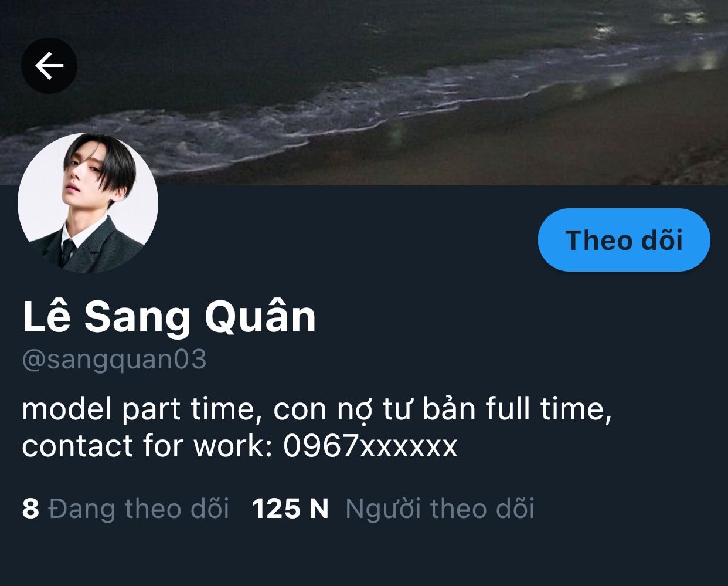Image resolution: width=728 pixels, height=586 pixels.
Task: Tap the phone number 0967xxxxxx in bio
Action: (x=370, y=446)
